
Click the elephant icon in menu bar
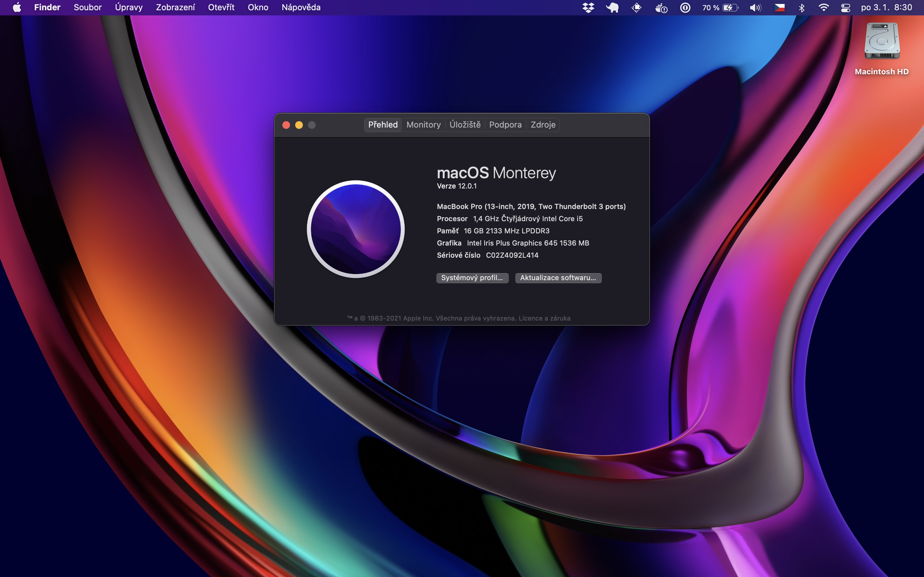click(612, 8)
